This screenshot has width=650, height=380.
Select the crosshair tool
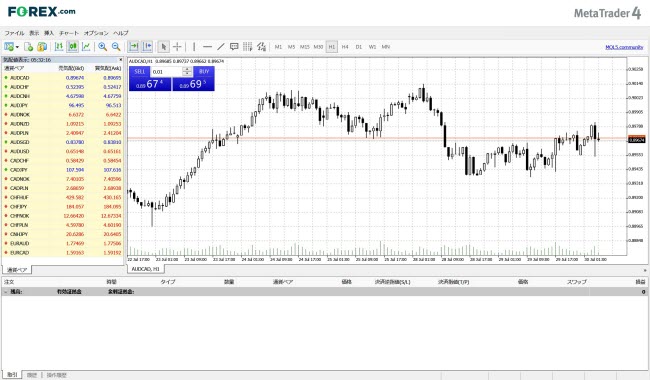pyautogui.click(x=177, y=47)
